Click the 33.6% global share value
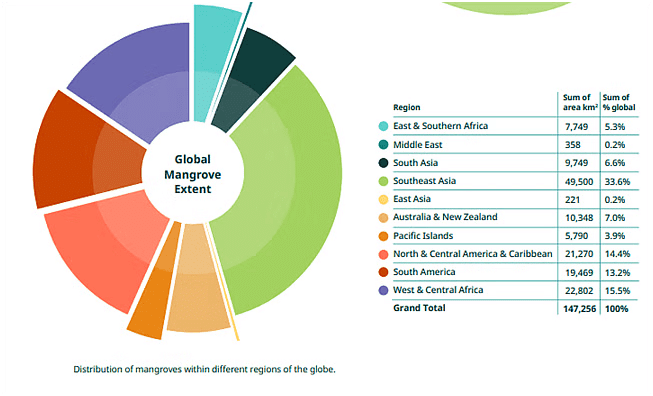653x396 pixels. point(617,182)
